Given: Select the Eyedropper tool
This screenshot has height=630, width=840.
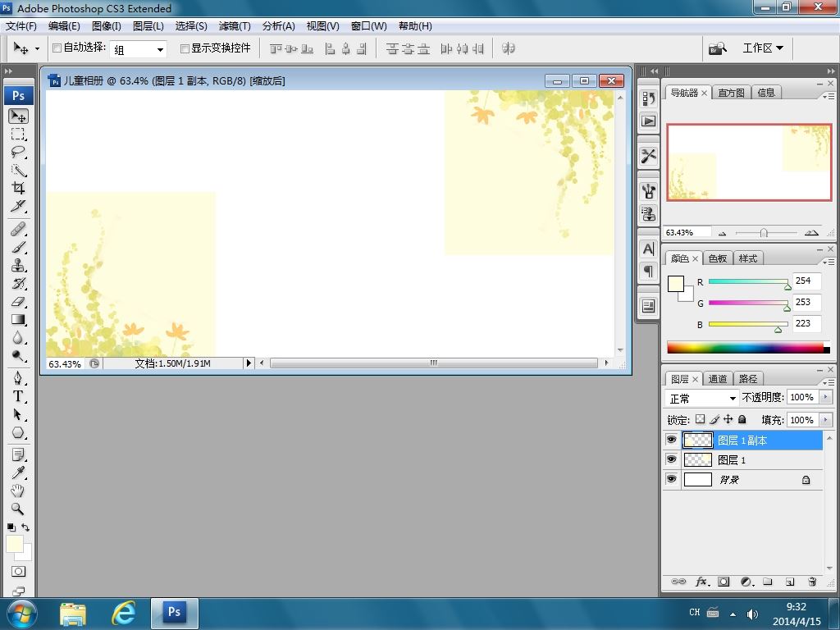Looking at the screenshot, I should (x=18, y=473).
